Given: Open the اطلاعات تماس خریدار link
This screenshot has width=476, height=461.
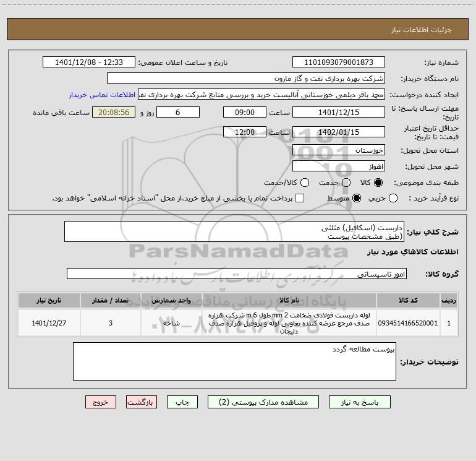Looking at the screenshot, I should pos(102,95).
